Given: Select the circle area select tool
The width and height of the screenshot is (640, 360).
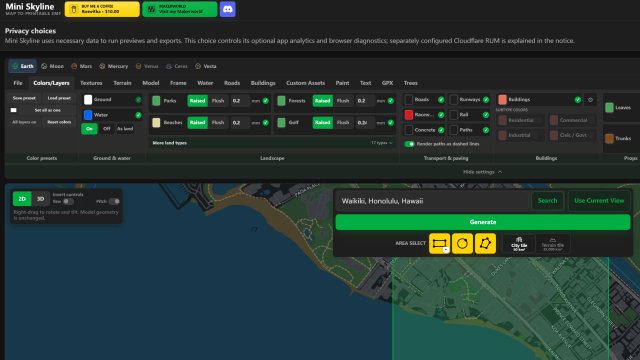Looking at the screenshot, I should coord(462,244).
